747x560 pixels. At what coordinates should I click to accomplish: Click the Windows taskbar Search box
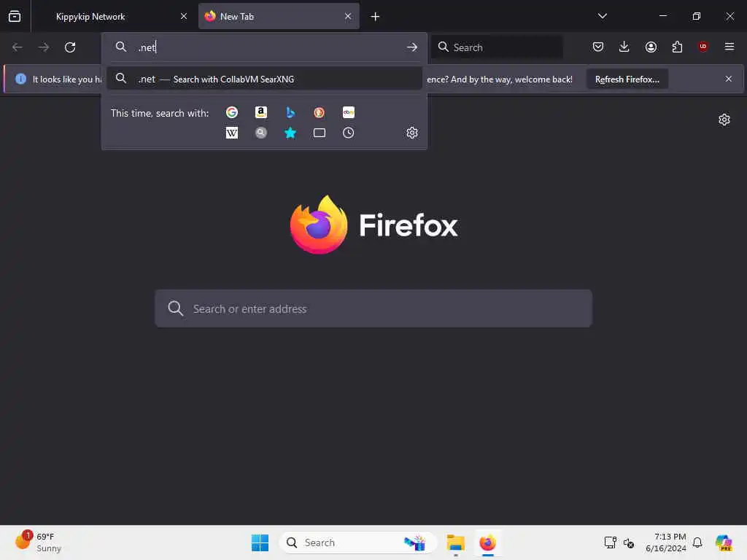(357, 542)
